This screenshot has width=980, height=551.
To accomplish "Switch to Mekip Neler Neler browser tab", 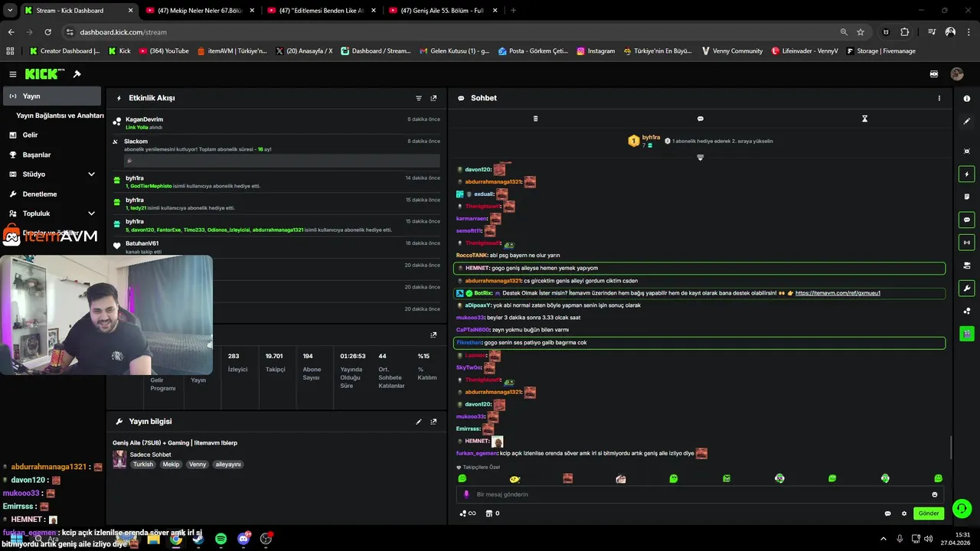I will [x=199, y=11].
